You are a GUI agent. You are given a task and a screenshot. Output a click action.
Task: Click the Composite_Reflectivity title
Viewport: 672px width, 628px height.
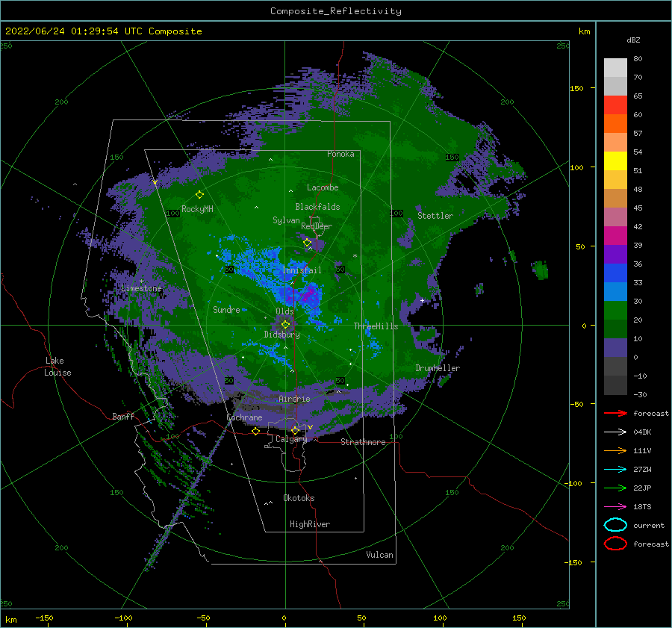point(336,11)
